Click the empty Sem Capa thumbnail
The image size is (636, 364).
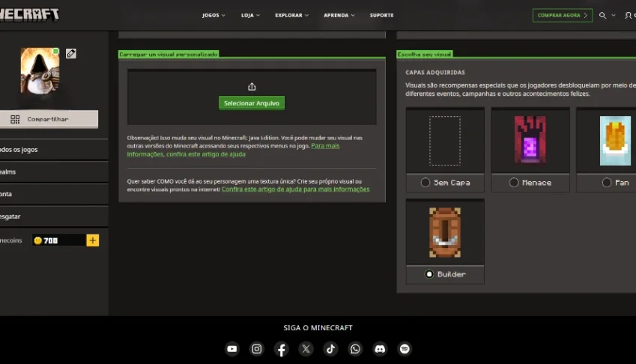445,141
